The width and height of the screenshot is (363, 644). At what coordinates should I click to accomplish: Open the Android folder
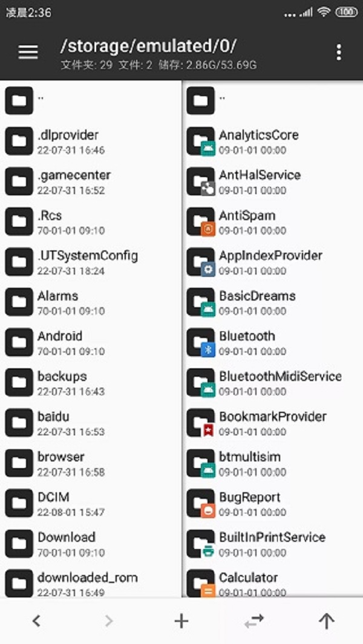pos(91,342)
